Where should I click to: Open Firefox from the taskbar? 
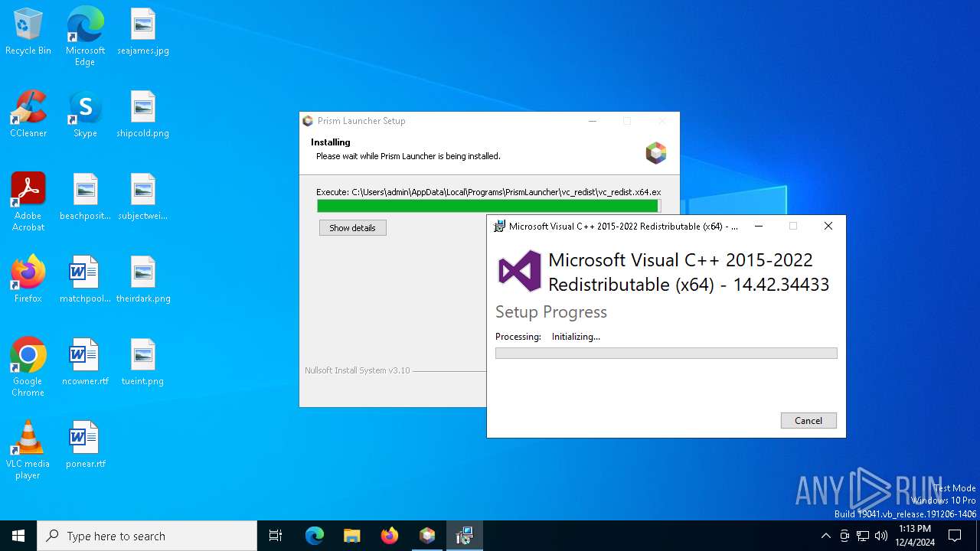(x=390, y=536)
